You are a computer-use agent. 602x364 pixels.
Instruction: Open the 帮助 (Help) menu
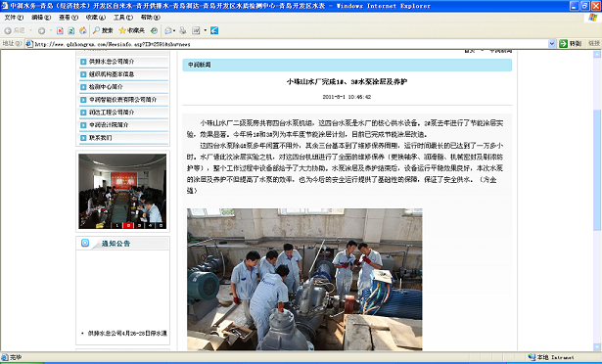(150, 18)
